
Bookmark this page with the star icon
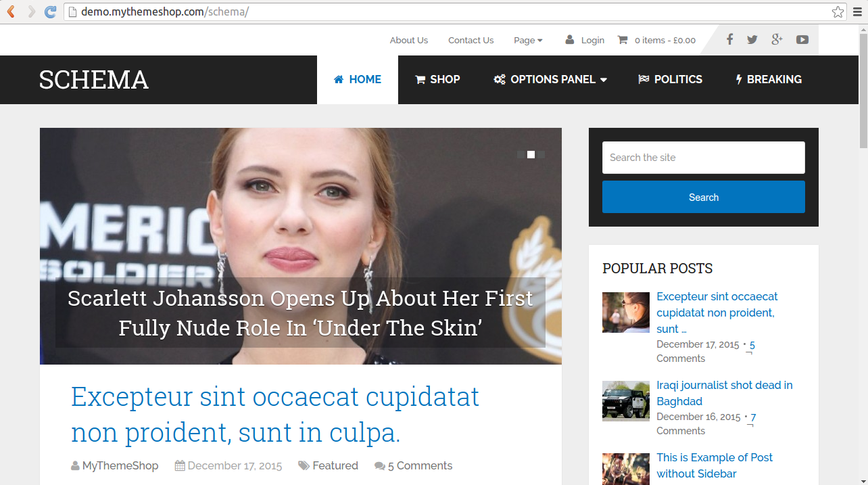pyautogui.click(x=838, y=11)
